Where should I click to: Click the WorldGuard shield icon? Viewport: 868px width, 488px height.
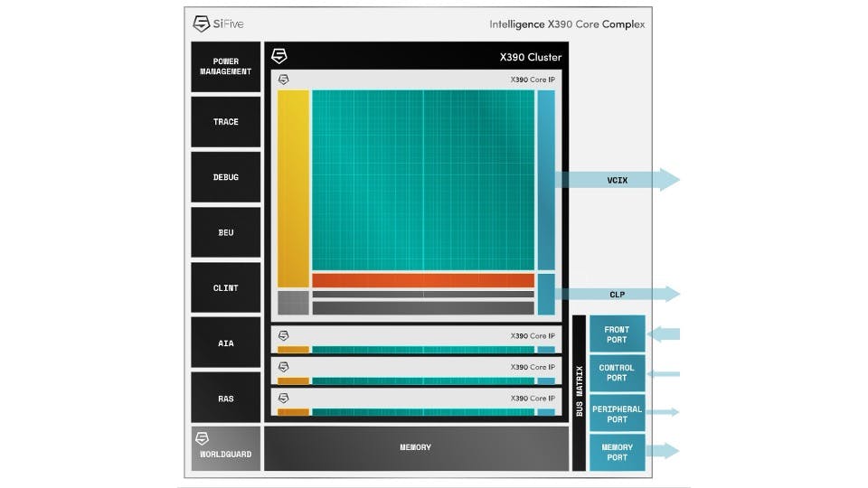coord(202,438)
